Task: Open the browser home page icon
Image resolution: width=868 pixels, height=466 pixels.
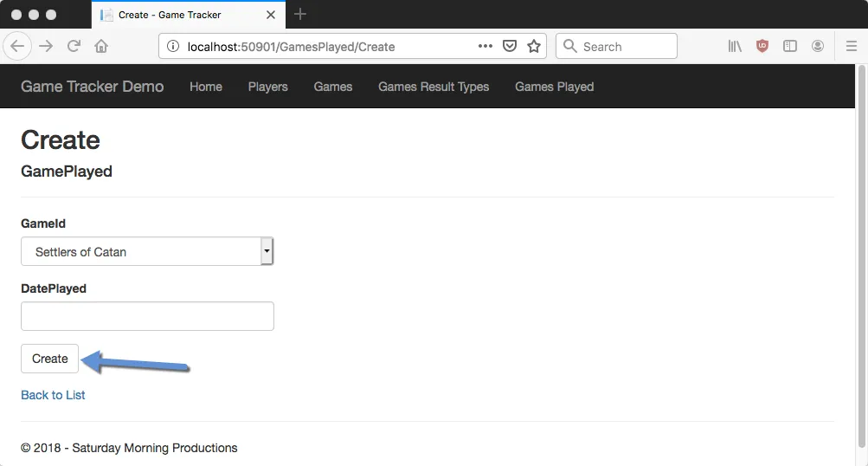Action: click(100, 46)
